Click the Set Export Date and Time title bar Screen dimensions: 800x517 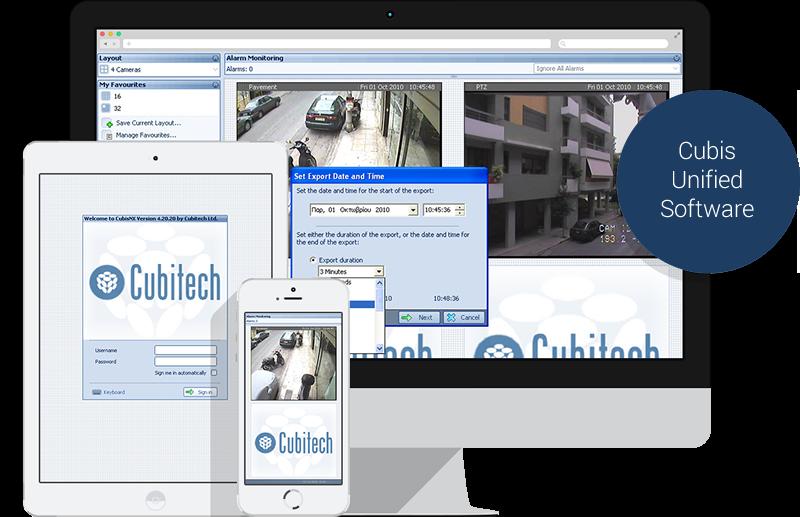coord(389,176)
